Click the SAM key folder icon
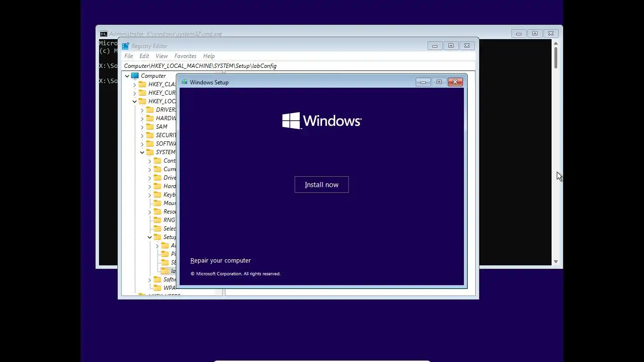The image size is (644, 362). 150,127
